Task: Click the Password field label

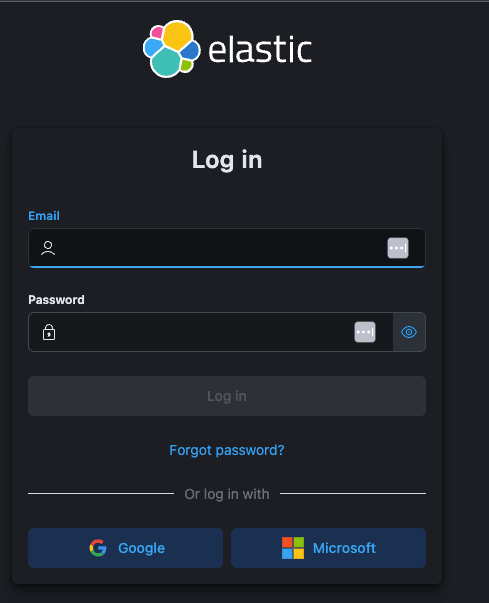Action: coord(56,300)
